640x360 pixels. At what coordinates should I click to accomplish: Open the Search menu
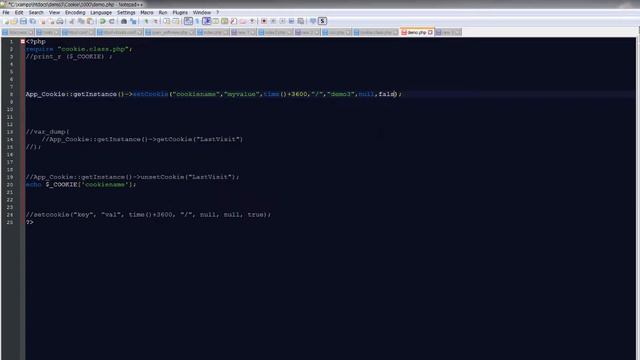click(x=36, y=13)
